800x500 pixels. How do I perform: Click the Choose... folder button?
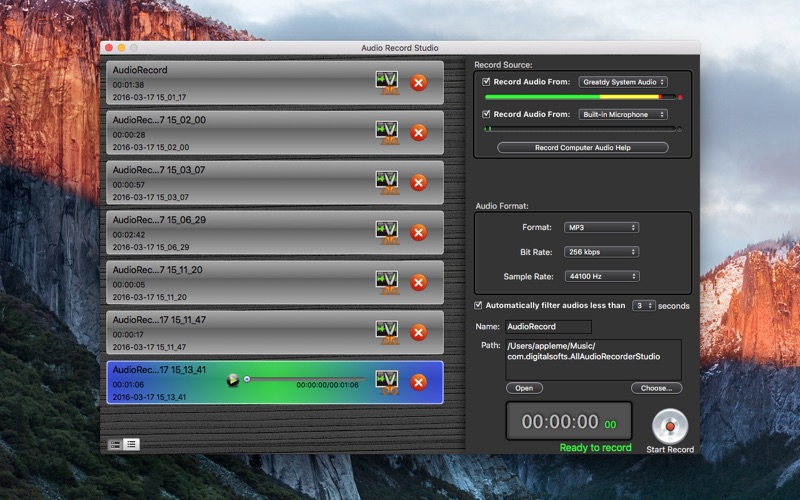(656, 388)
